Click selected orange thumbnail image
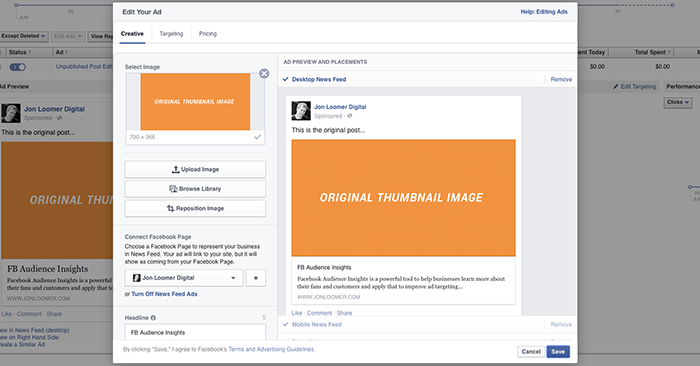Viewport: 700px width, 366px height. click(195, 102)
